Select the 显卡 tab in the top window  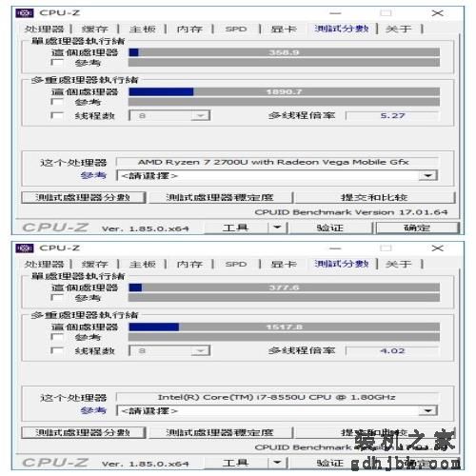tap(284, 29)
